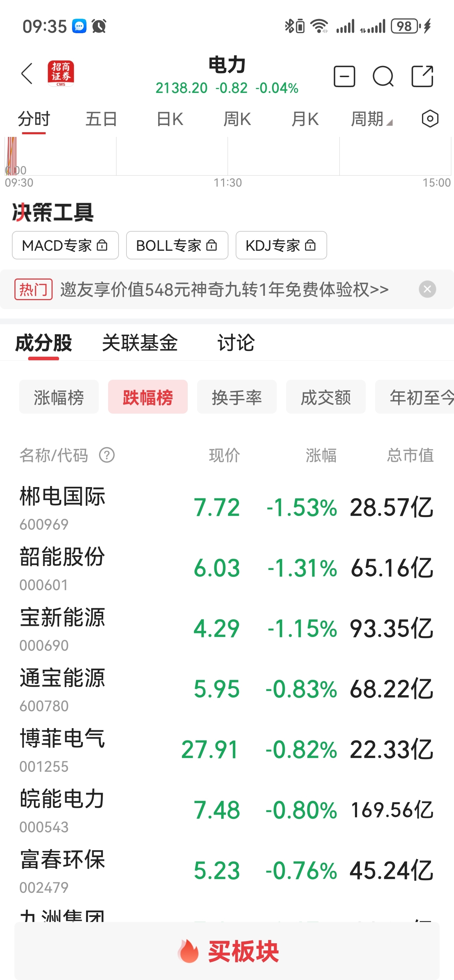Open the KDJ专家 locked tool
This screenshot has height=980, width=454.
point(281,245)
